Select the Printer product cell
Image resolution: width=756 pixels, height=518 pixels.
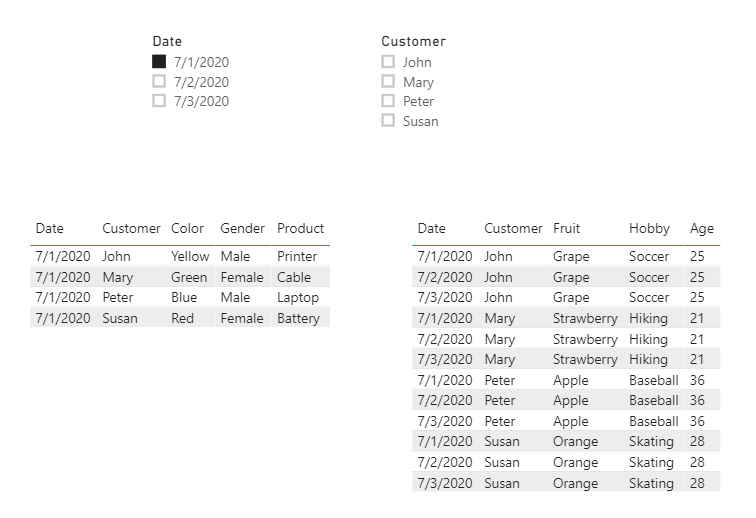click(x=297, y=256)
